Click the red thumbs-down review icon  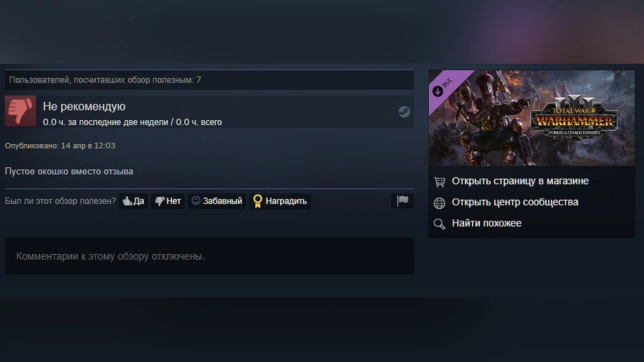click(x=20, y=111)
